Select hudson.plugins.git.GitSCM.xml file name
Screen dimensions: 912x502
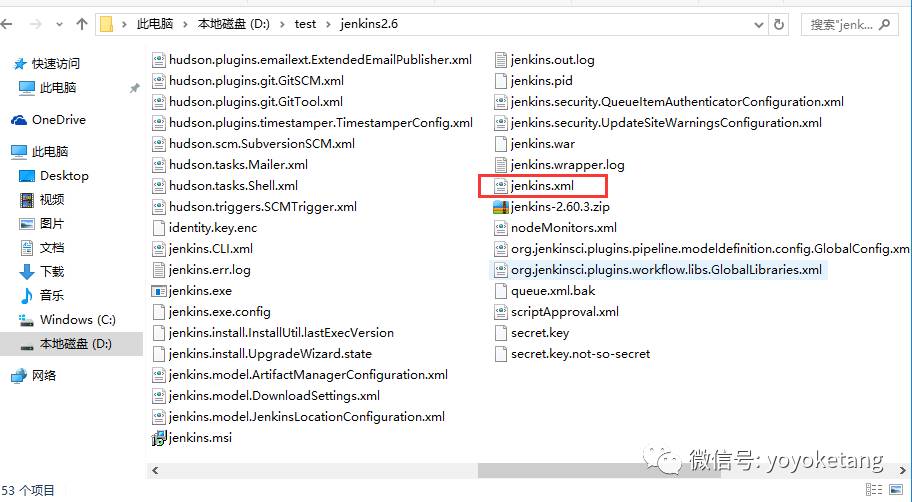256,81
